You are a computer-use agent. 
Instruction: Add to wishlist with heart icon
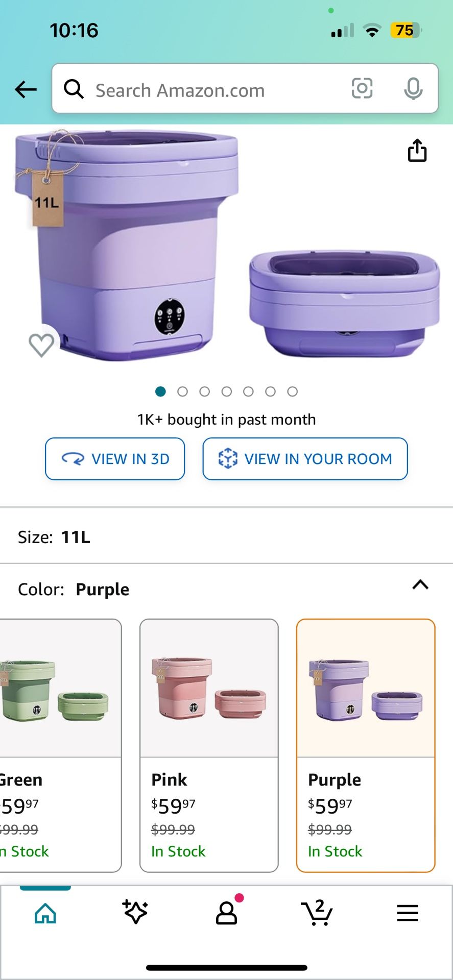tap(41, 345)
